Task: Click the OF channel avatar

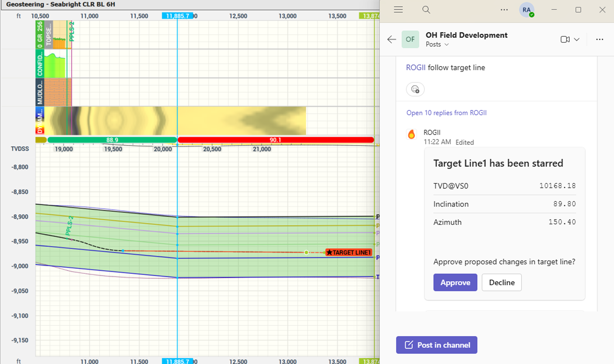Action: (410, 39)
